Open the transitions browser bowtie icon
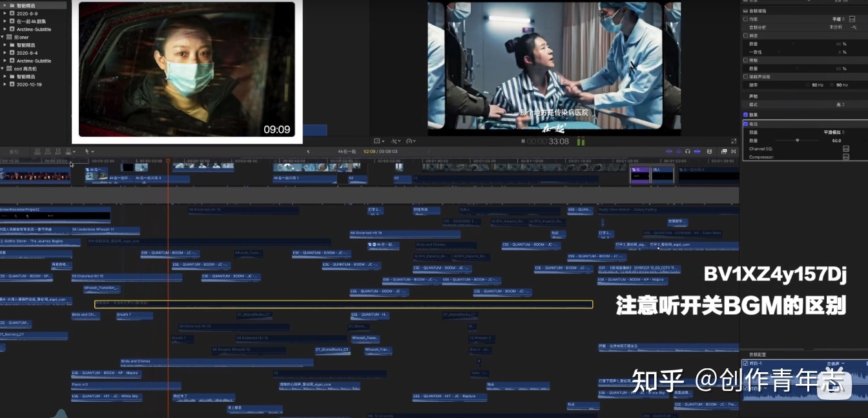This screenshot has width=868, height=418. [x=733, y=152]
